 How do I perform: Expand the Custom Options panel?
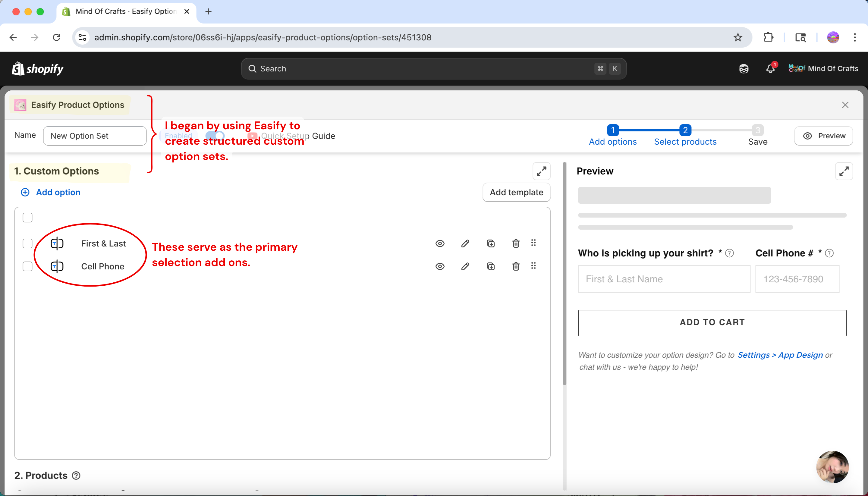(x=541, y=171)
